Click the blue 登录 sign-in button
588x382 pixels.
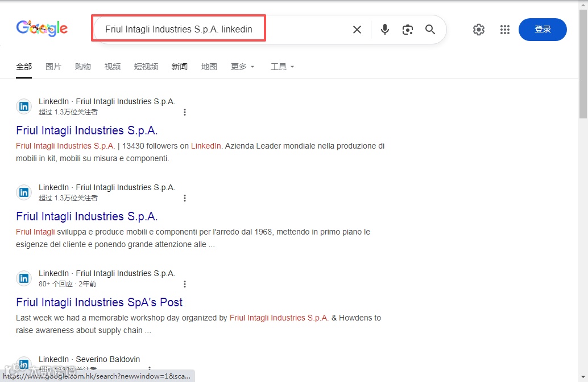[x=543, y=29]
